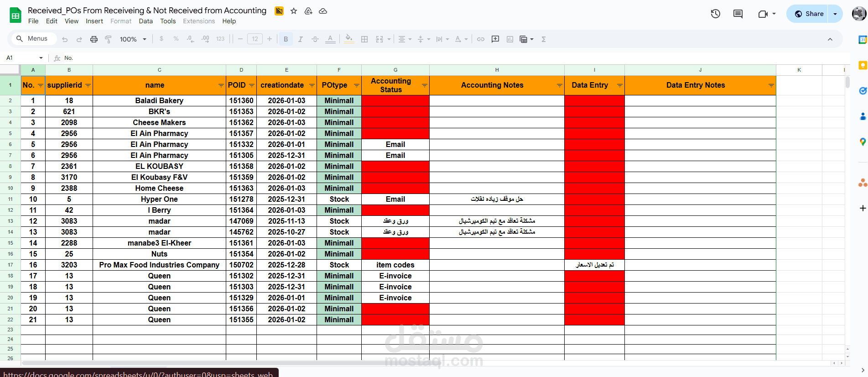
Task: Check the cloud document status icon
Action: click(x=323, y=11)
